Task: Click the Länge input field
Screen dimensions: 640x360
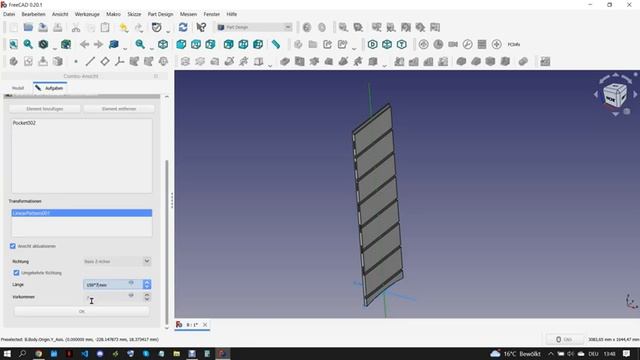Action: coord(113,284)
